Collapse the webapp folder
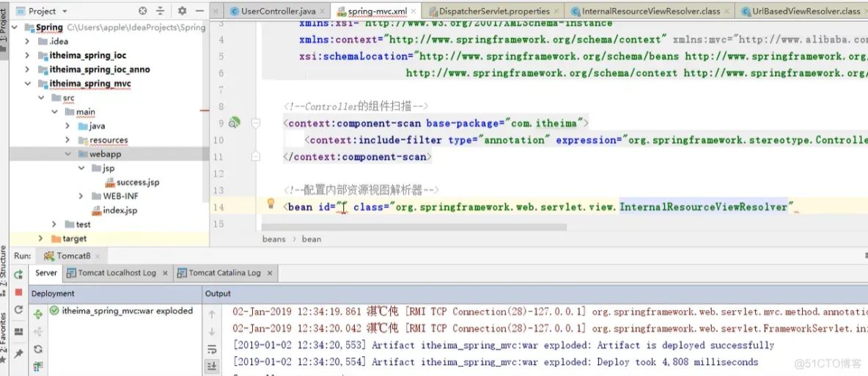Viewport: 868px width, 376px height. (67, 154)
